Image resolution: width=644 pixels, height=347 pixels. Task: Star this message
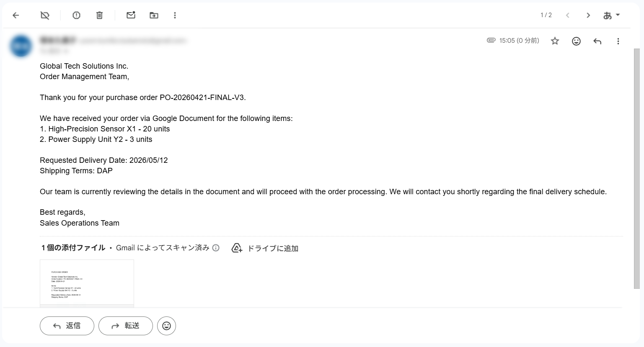click(x=555, y=41)
